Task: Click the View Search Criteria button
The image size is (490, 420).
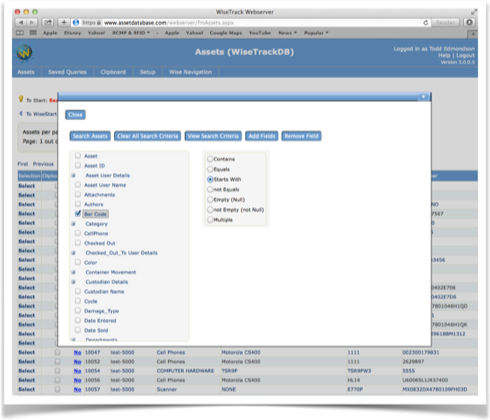Action: pos(213,136)
